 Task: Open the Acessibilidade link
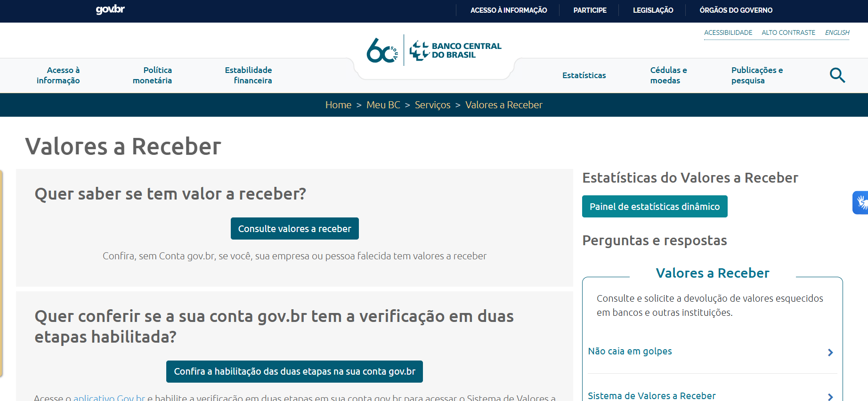[x=728, y=32]
